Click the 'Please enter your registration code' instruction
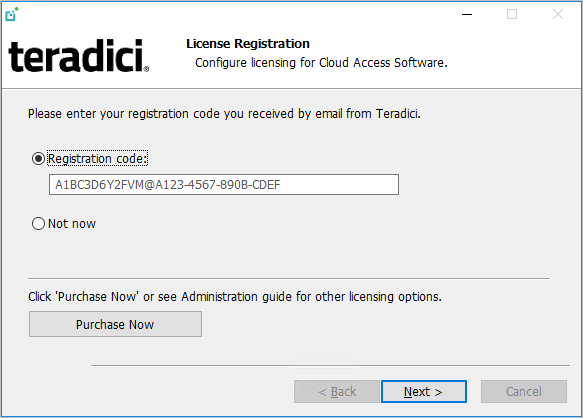The width and height of the screenshot is (583, 418). [224, 113]
